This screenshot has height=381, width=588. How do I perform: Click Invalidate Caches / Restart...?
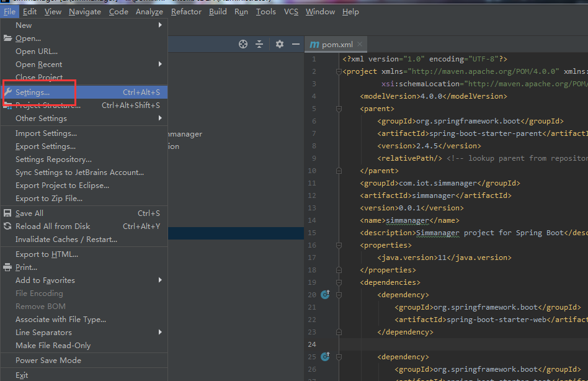point(66,240)
